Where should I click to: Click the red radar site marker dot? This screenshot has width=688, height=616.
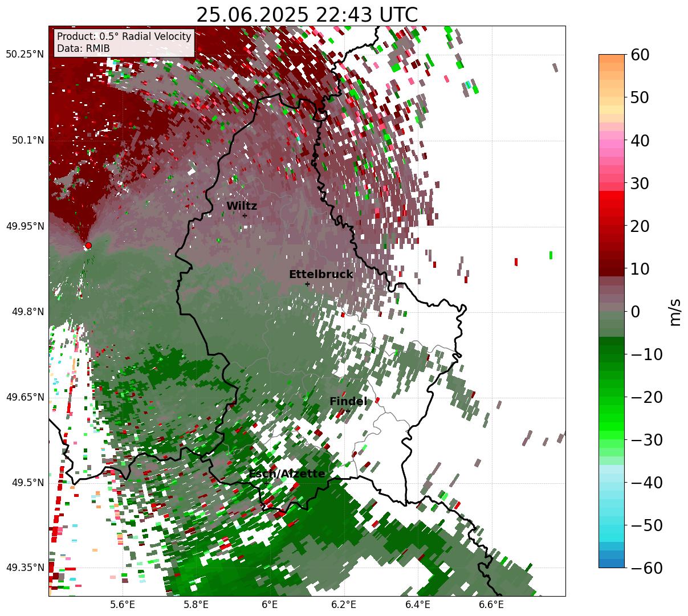[88, 246]
